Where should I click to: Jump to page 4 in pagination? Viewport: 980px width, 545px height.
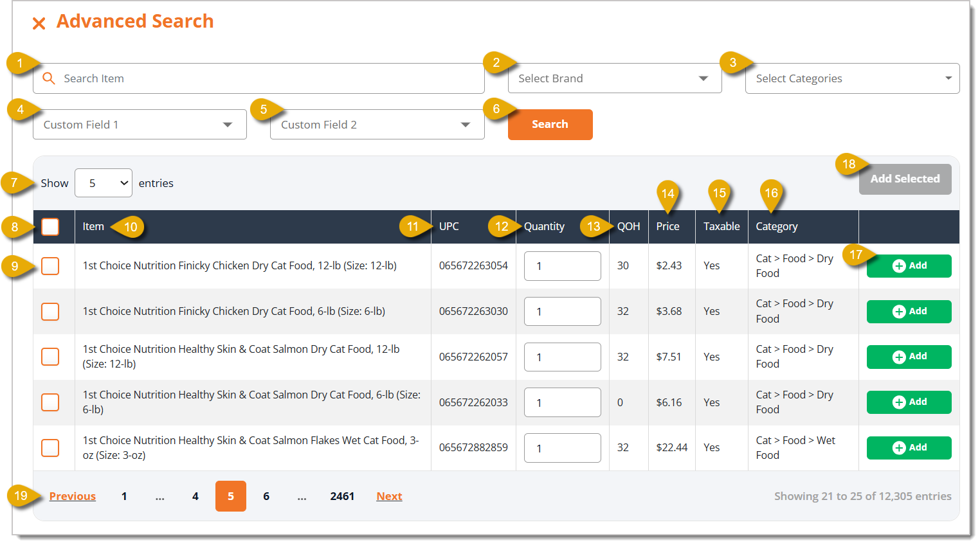pos(195,496)
